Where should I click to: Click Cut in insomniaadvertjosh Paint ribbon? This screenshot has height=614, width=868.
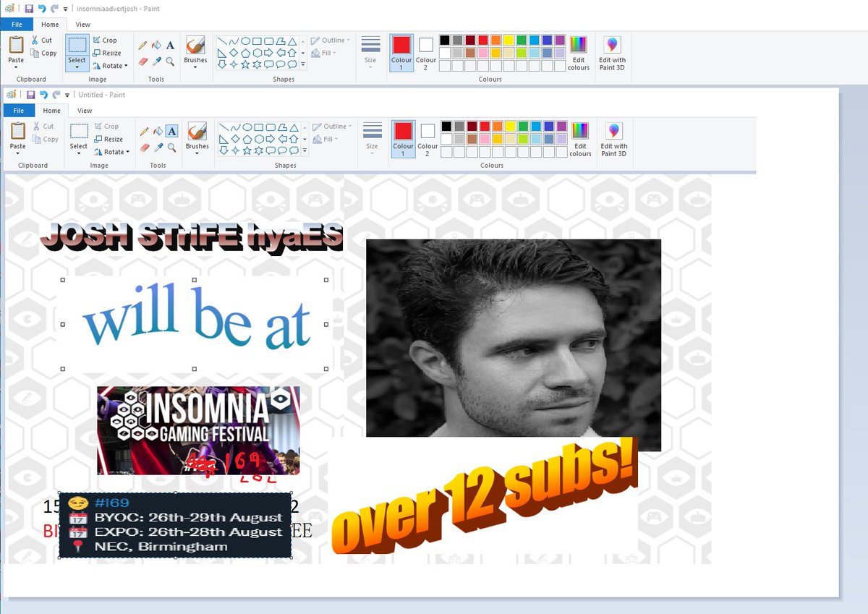41,40
